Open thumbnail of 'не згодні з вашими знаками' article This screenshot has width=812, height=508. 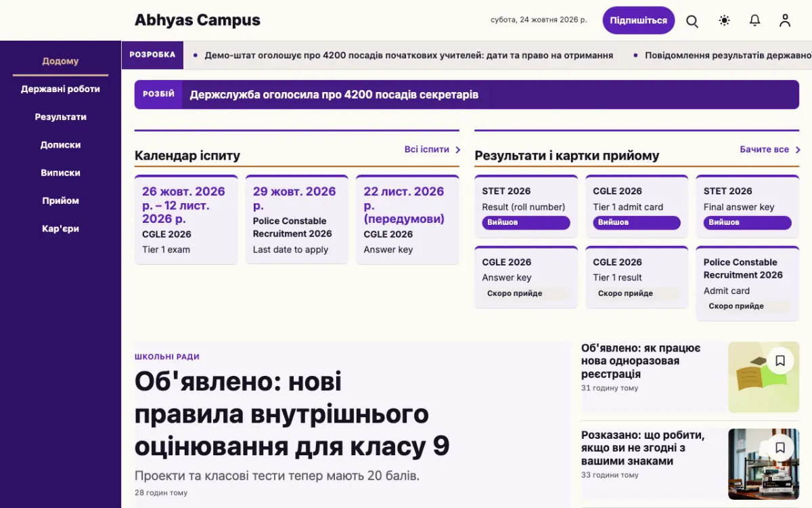(763, 464)
